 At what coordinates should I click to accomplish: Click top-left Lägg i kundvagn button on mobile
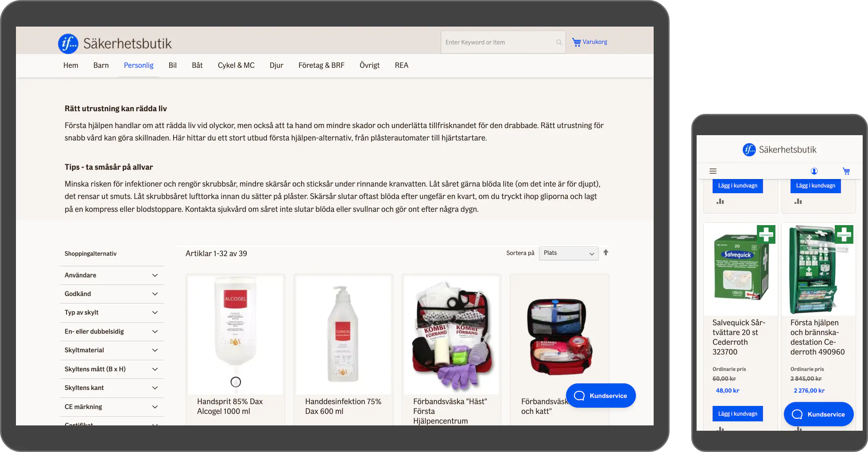click(x=738, y=186)
